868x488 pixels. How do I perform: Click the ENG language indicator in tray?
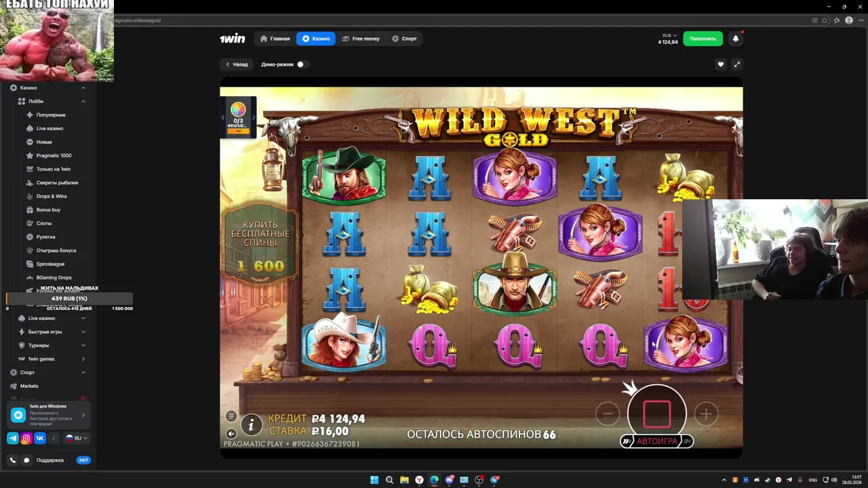click(813, 480)
